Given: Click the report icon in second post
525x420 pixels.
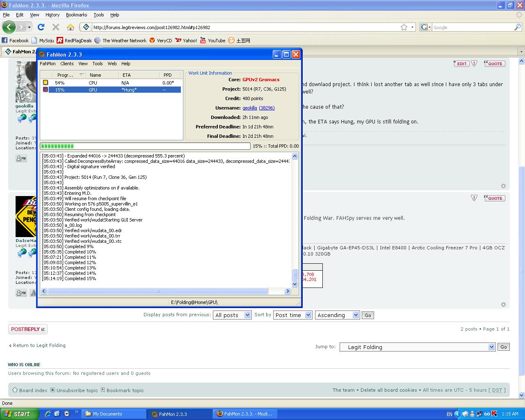Looking at the screenshot, I should (474, 198).
